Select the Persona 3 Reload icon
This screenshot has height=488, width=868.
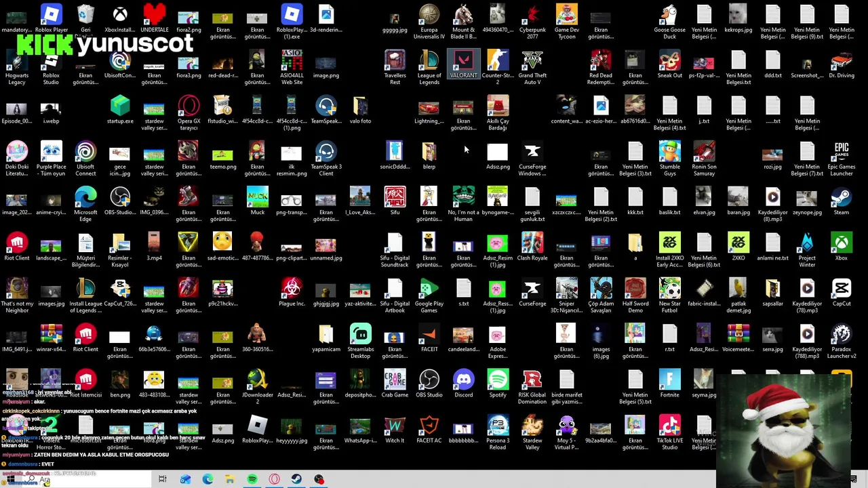point(498,432)
